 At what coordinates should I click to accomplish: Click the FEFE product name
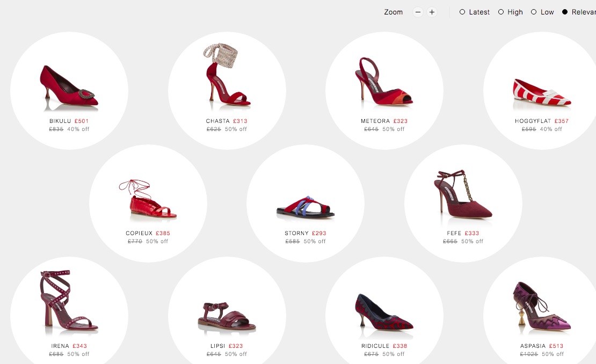click(x=454, y=234)
